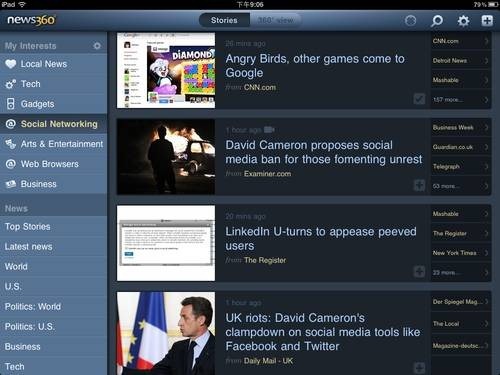This screenshot has width=500, height=375.
Task: Tap the burning car story thumbnail
Action: pos(166,157)
